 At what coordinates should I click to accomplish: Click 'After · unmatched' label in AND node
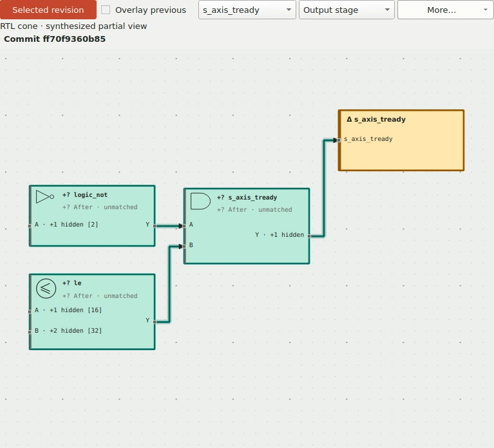254,210
